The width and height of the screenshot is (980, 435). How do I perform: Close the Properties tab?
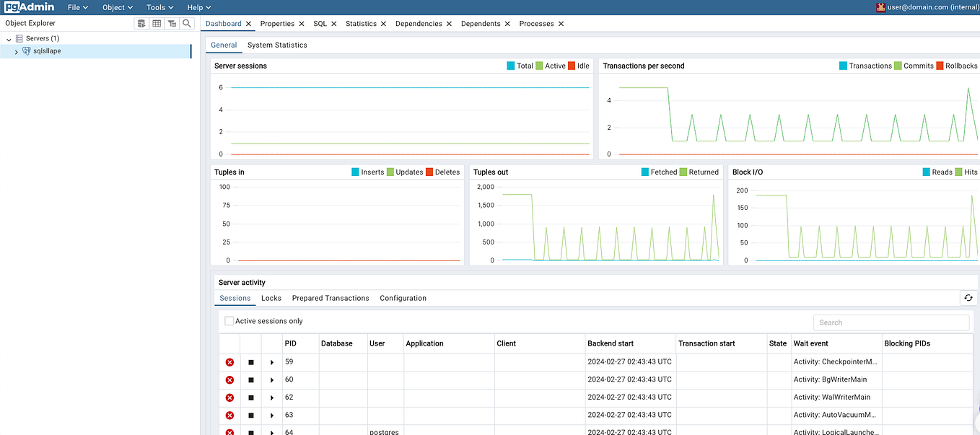coord(302,24)
